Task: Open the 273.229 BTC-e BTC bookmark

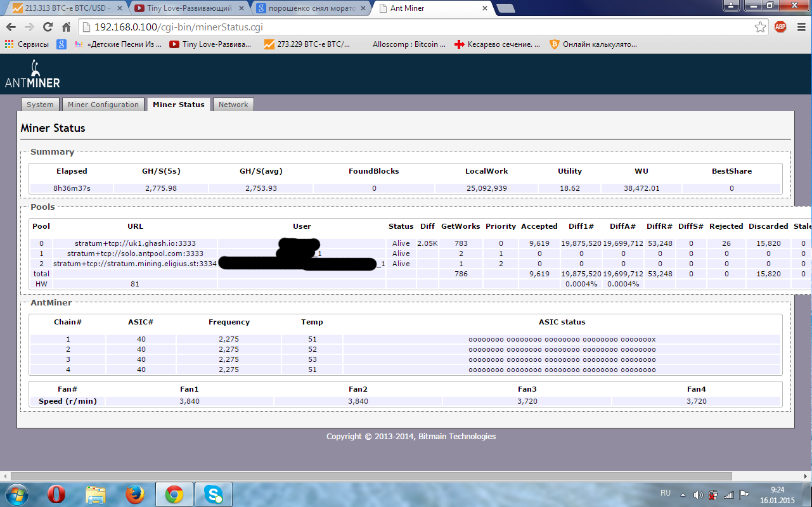Action: pos(307,44)
